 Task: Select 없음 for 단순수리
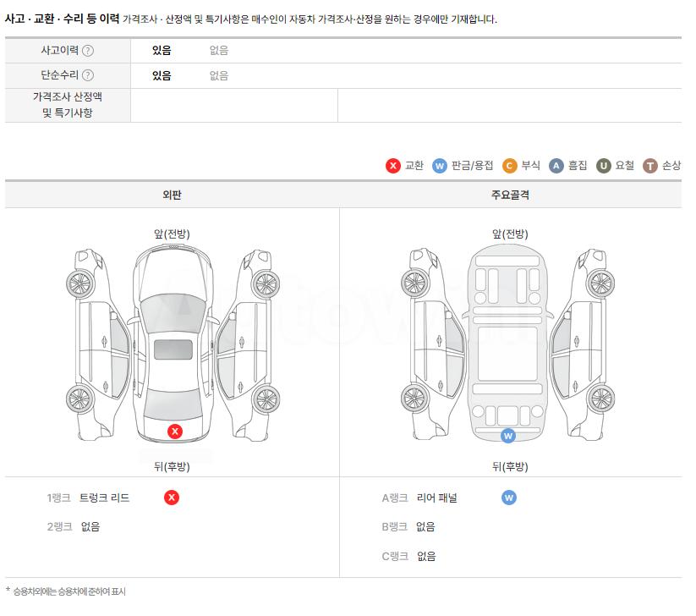[219, 75]
